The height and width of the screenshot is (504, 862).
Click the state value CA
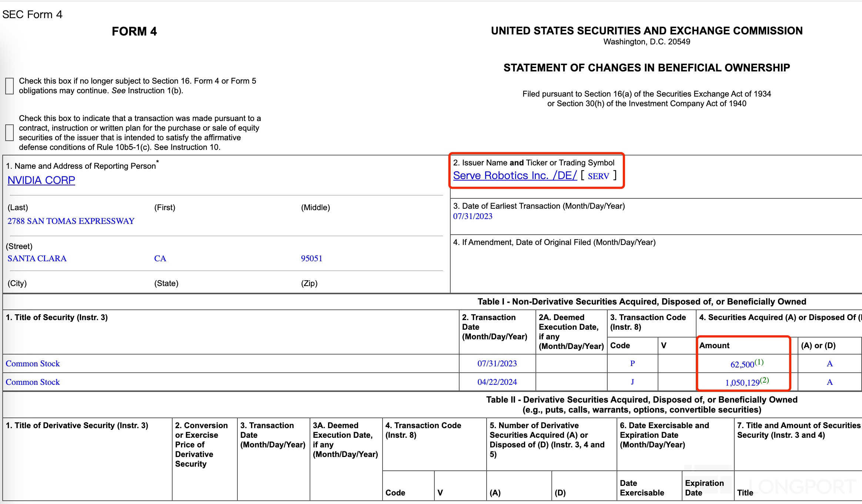coord(160,258)
